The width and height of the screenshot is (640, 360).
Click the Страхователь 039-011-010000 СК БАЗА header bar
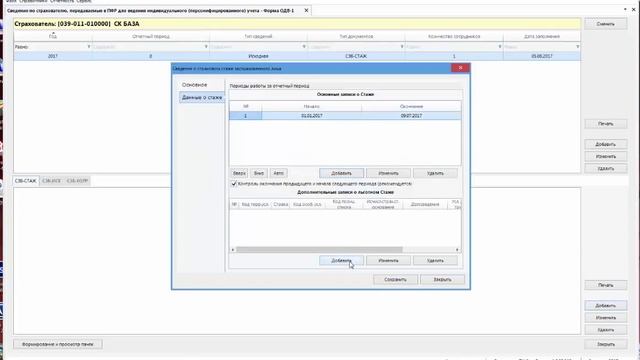[x=297, y=24]
